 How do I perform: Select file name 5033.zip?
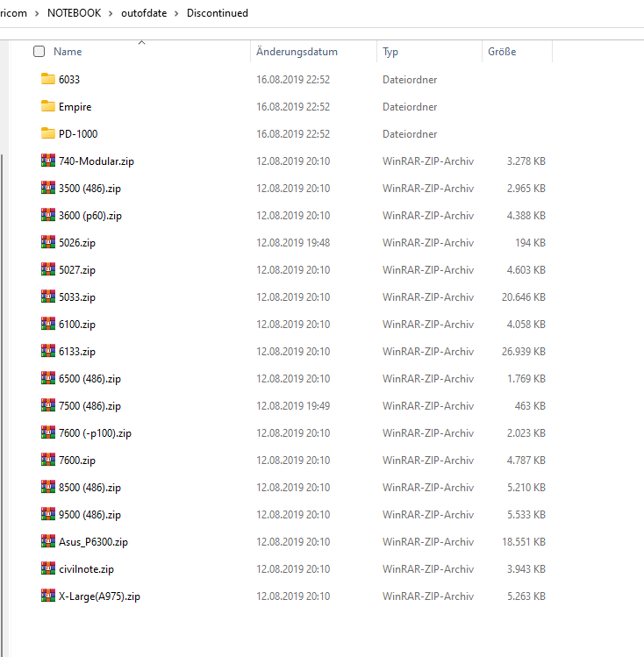click(77, 296)
